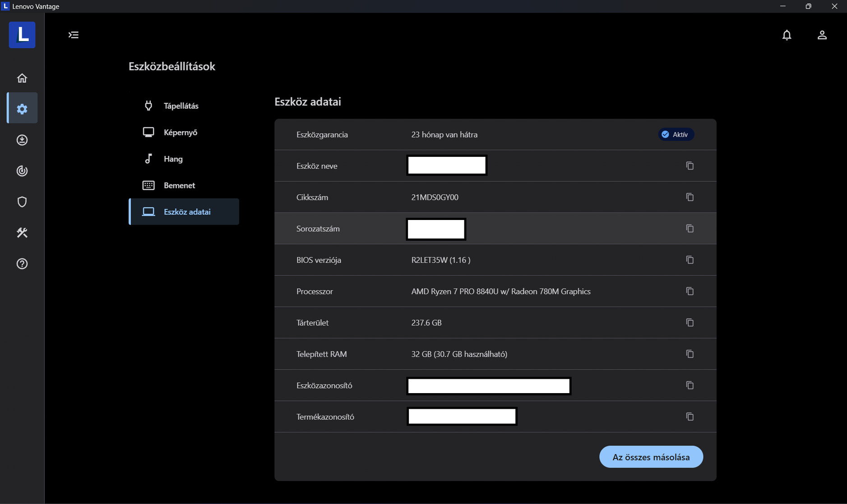Screen dimensions: 847x504
Task: Click the Eszközgarancia row label
Action: 322,134
